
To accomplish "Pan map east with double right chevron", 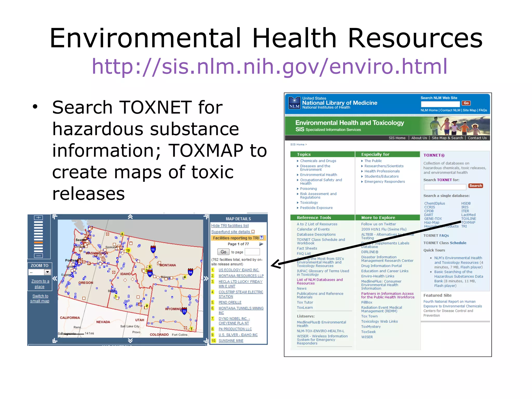I will 206,279.
